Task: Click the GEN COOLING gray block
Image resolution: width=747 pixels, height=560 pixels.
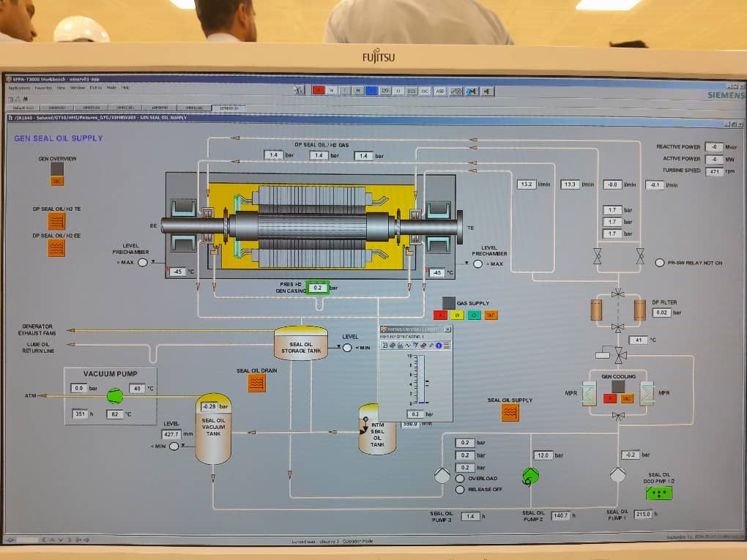Action: [618, 387]
